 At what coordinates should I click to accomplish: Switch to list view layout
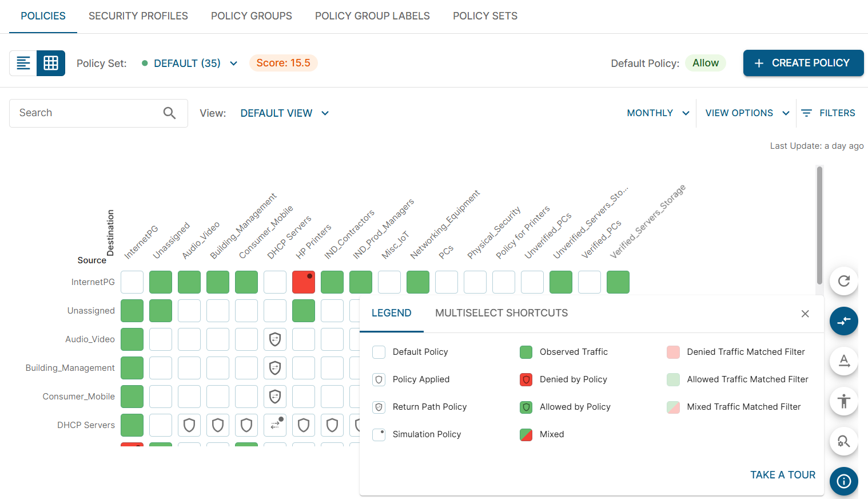click(x=23, y=63)
